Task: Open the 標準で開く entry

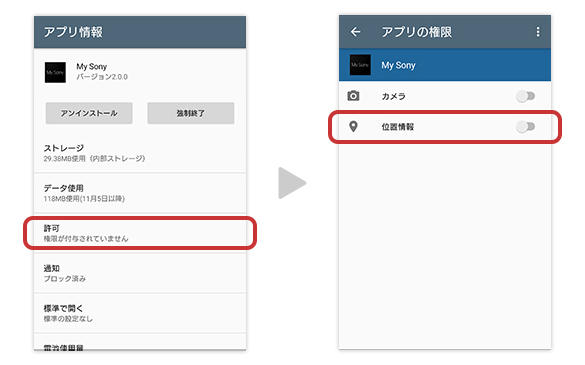Action: click(x=140, y=313)
